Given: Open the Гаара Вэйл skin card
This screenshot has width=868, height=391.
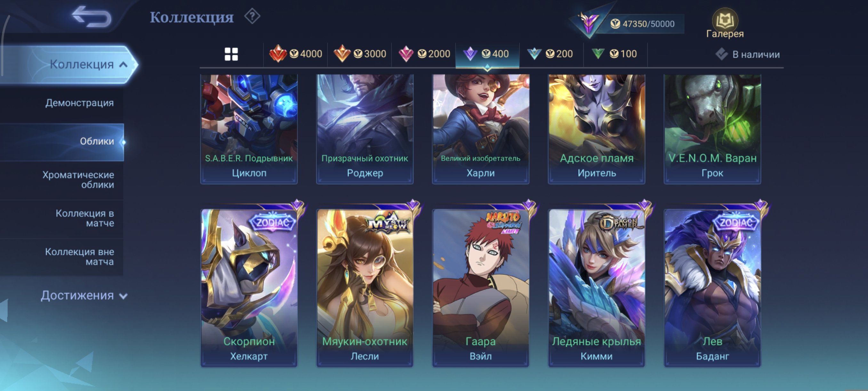Looking at the screenshot, I should [x=480, y=287].
